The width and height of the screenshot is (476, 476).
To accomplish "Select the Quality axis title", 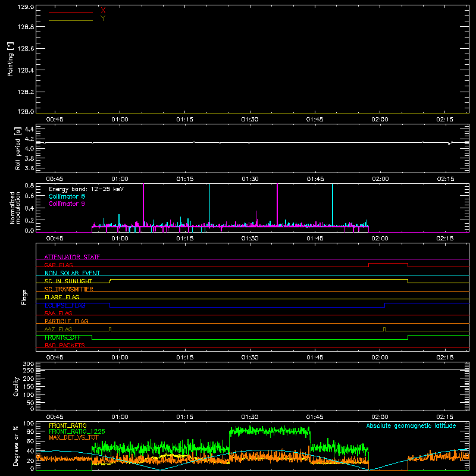I will 16,386.
